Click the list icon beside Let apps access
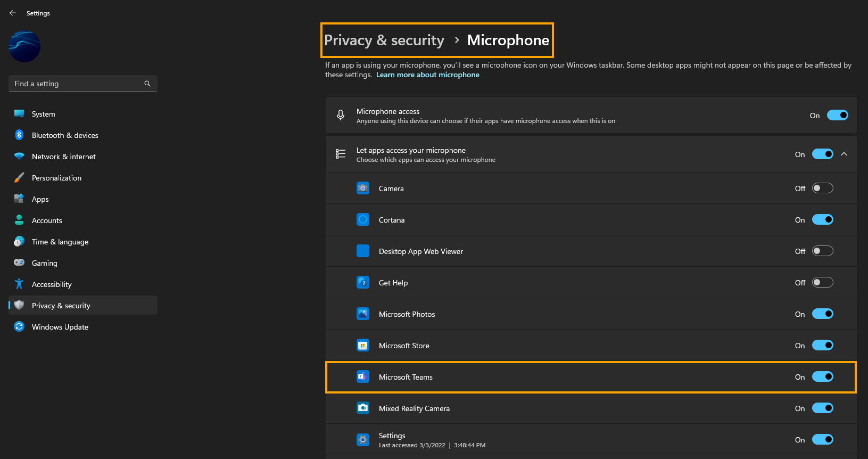 point(341,154)
